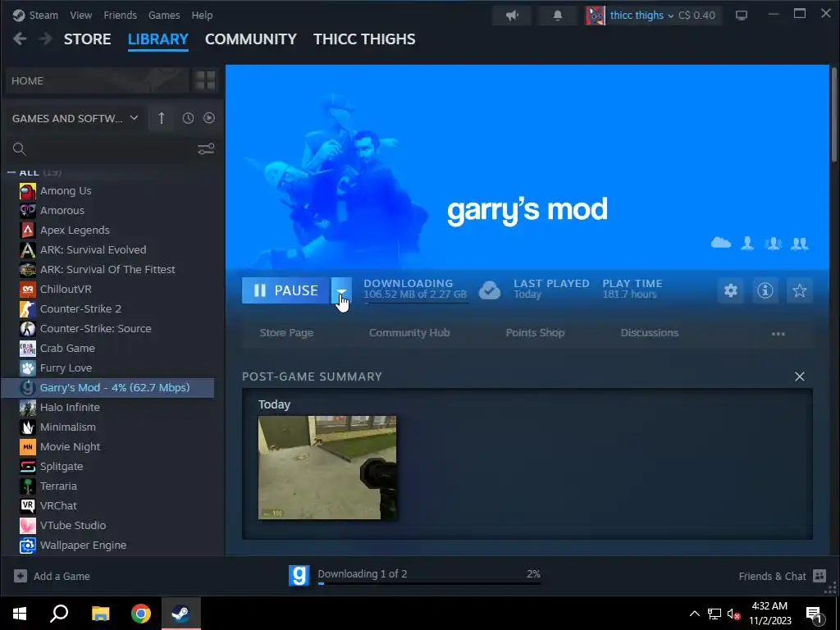
Task: Open advanced filter settings sliders icon
Action: pos(206,149)
